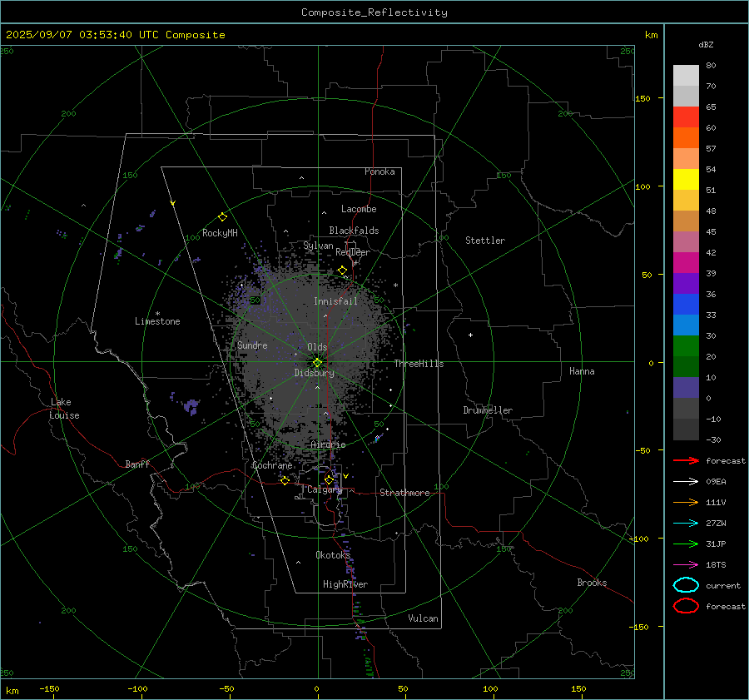The height and width of the screenshot is (700, 749).
Task: Click the Limestone map label
Action: [x=157, y=321]
